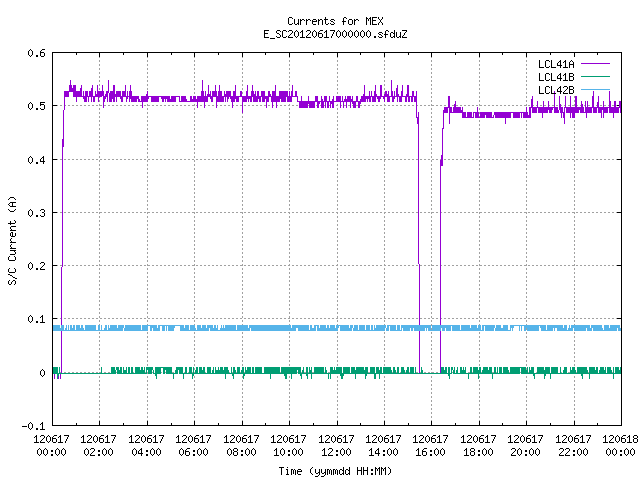Click y-axis tick value 0.4
Image resolution: width=640 pixels, height=480 pixels.
pos(36,160)
